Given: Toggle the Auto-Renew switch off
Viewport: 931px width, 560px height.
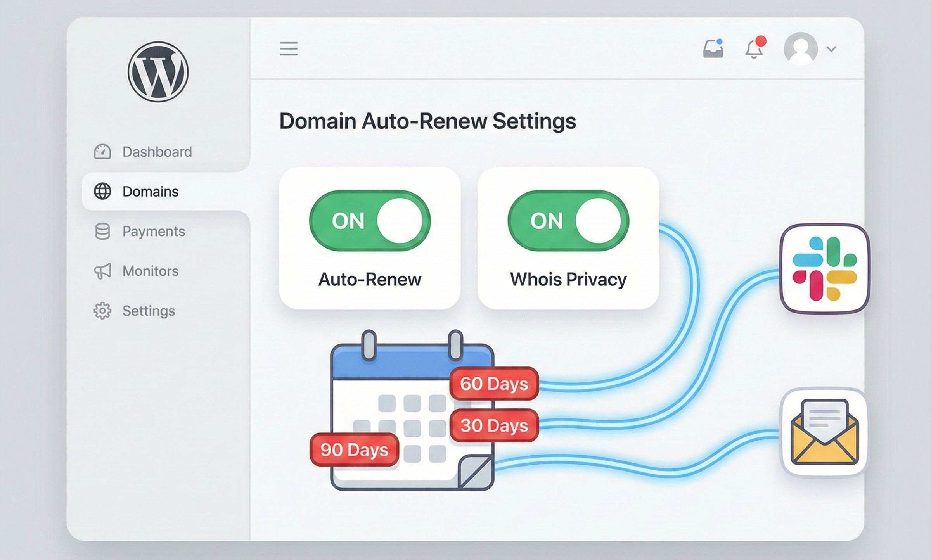Looking at the screenshot, I should point(370,221).
